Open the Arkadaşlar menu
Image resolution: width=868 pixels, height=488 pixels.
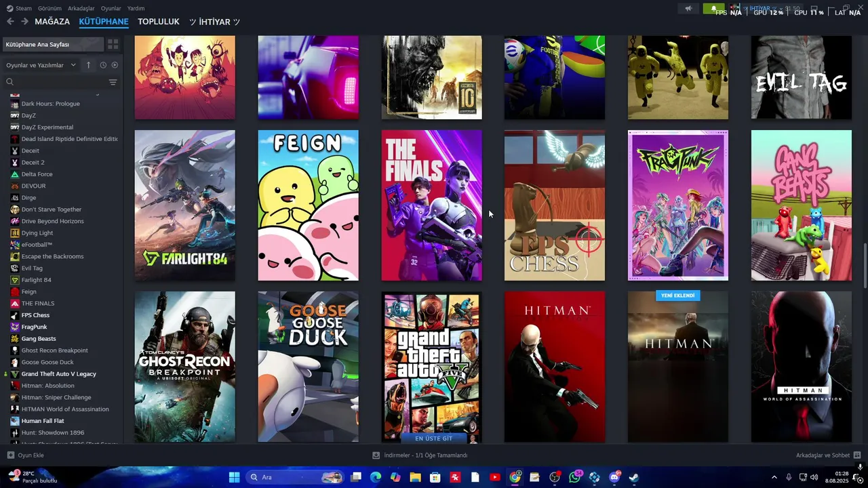(x=81, y=8)
